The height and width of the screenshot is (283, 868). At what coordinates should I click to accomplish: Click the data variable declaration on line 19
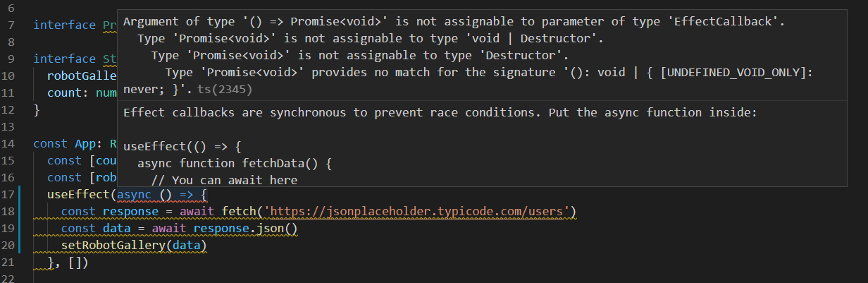(x=116, y=229)
